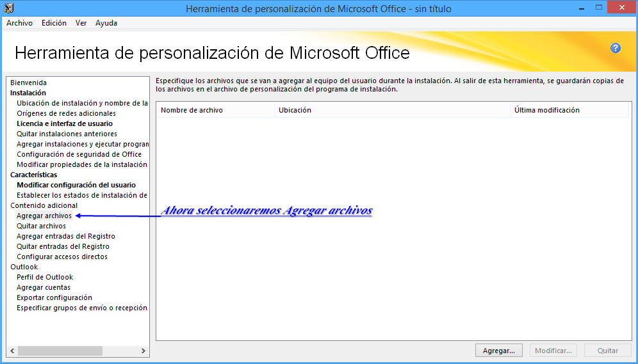Click the horizontal scrollbar thumb in tree panel
The width and height of the screenshot is (638, 364).
pos(60,351)
